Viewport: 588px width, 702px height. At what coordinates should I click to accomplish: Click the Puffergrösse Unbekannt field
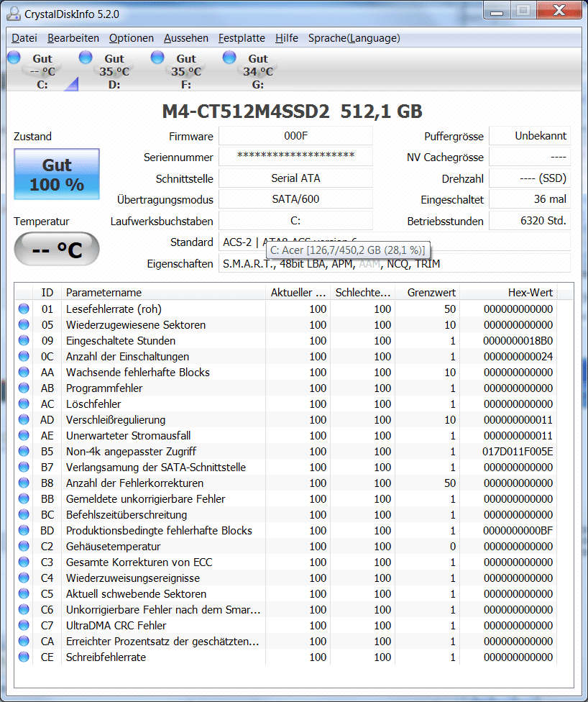[x=530, y=136]
